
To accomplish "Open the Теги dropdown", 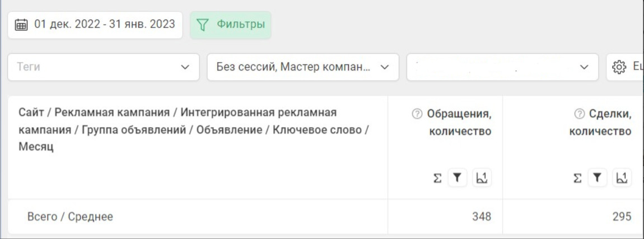I will pos(103,67).
